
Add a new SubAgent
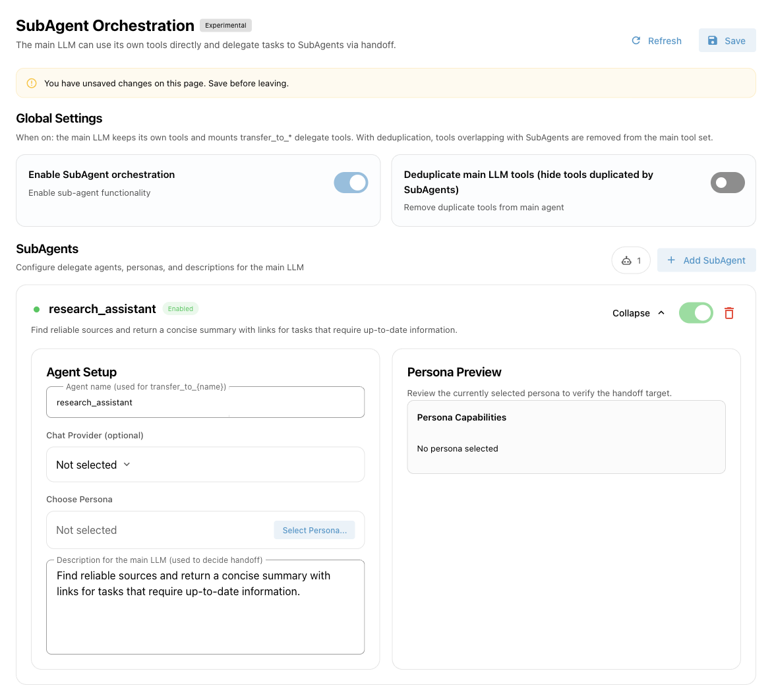tap(706, 260)
